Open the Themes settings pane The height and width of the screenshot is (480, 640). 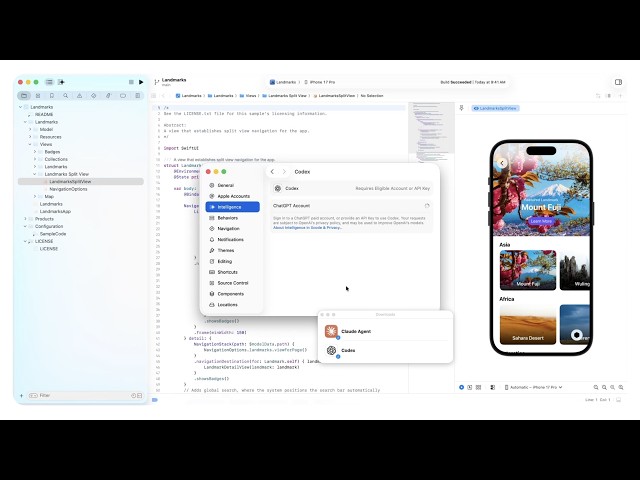click(x=232, y=250)
